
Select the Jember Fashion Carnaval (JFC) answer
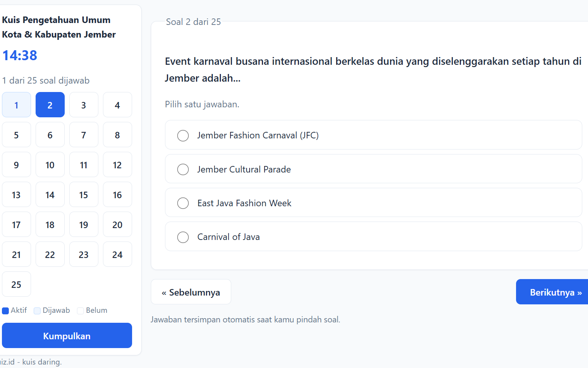tap(373, 135)
